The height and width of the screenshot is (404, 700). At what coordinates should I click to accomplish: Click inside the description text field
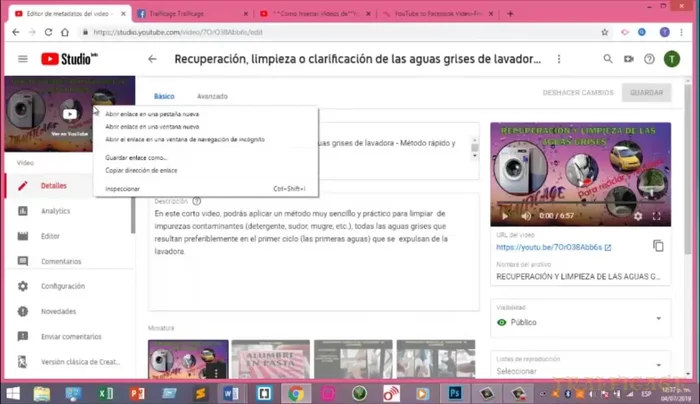click(314, 252)
